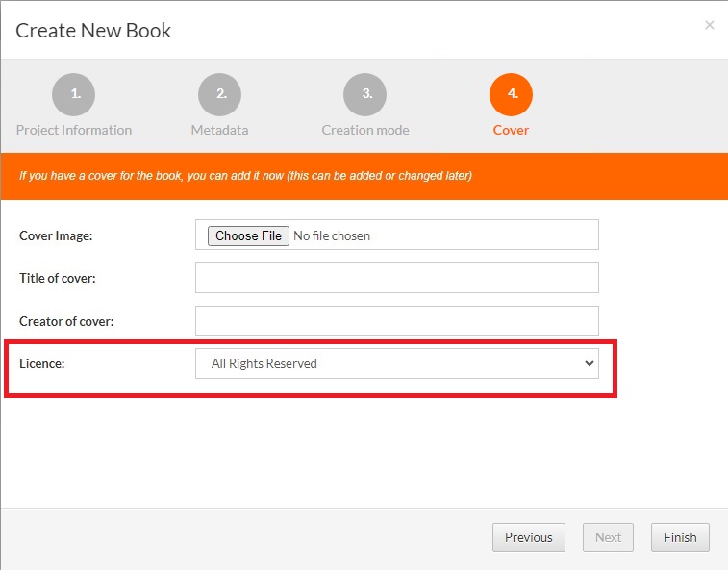Screen dimensions: 728x570
Task: Select the Cover step label
Action: (x=511, y=130)
